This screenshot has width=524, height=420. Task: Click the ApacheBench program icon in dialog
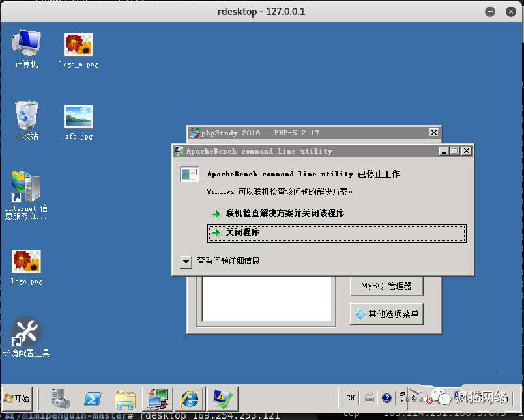point(190,174)
